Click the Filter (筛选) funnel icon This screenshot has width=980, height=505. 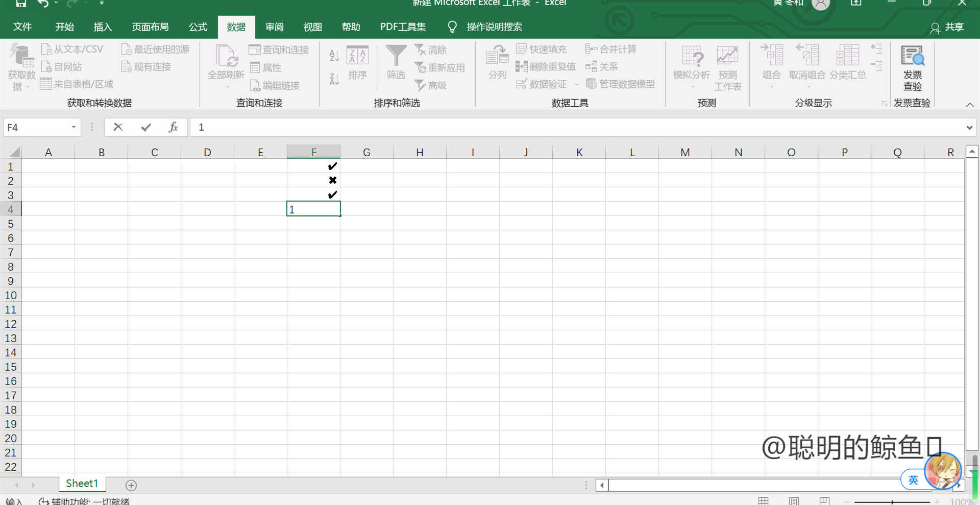[x=396, y=56]
